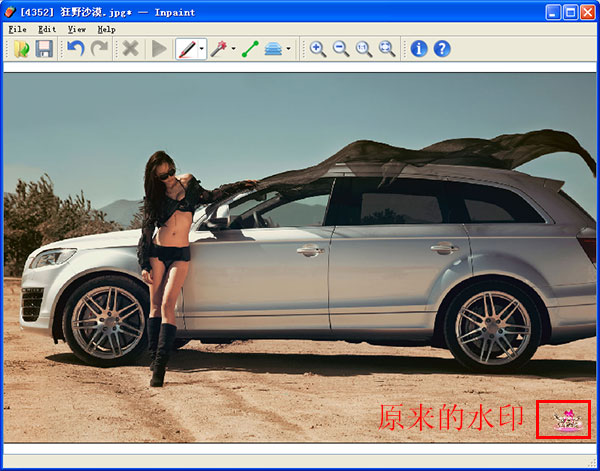This screenshot has height=471, width=600.
Task: Set zoom to actual size 1:1
Action: [364, 49]
